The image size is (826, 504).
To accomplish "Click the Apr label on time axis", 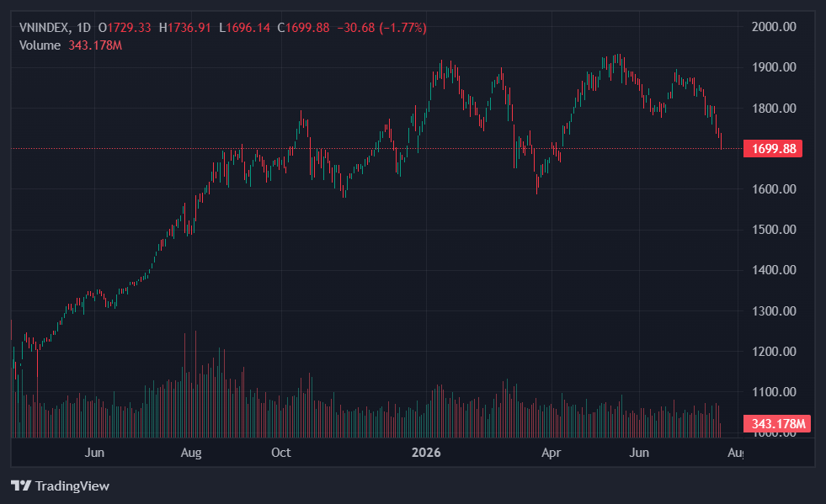I will (551, 453).
